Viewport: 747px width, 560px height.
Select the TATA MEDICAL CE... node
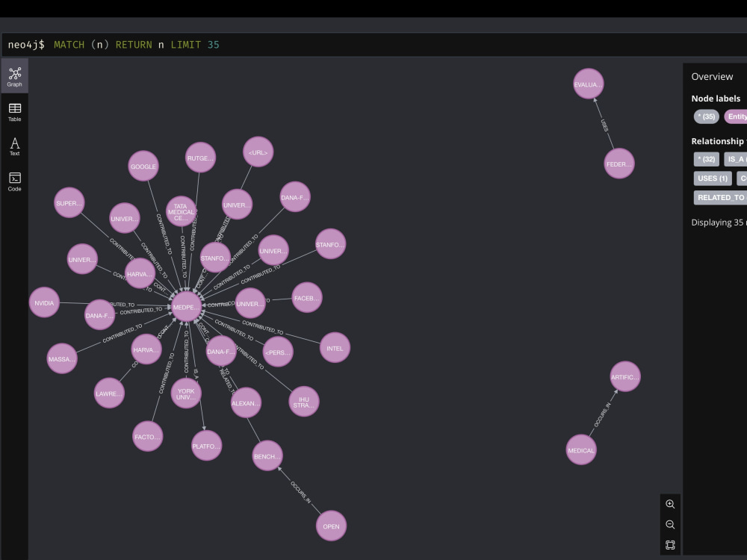[181, 211]
